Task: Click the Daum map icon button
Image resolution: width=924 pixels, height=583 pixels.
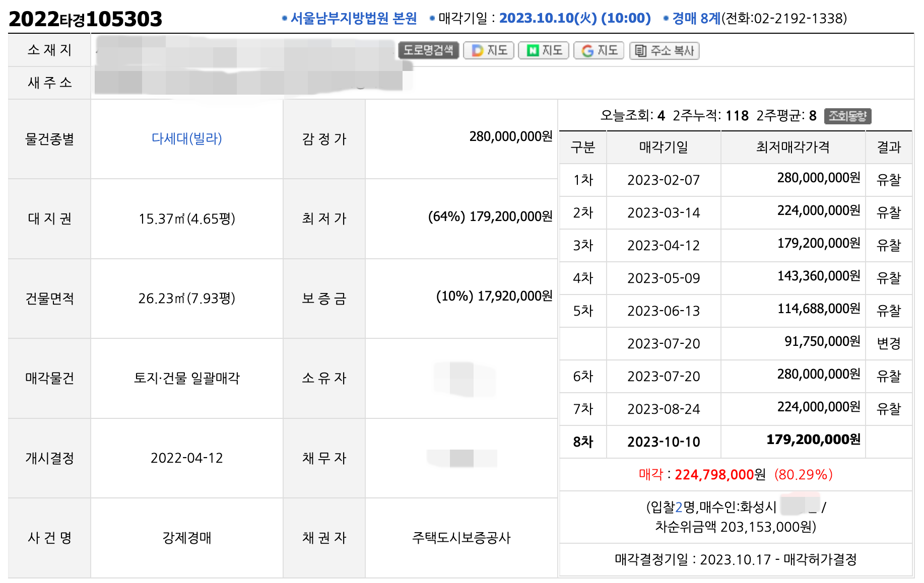Action: pos(489,50)
